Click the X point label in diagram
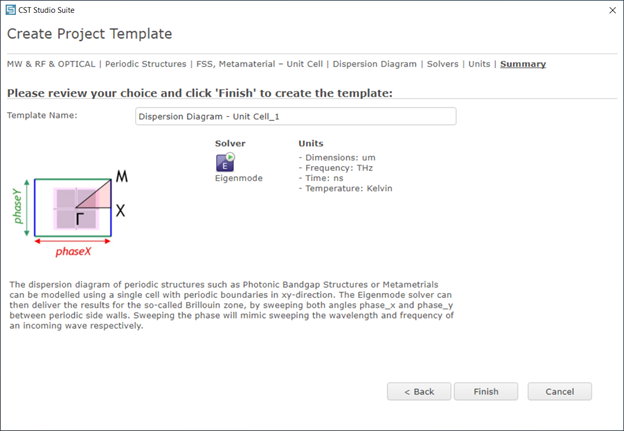 [x=120, y=210]
